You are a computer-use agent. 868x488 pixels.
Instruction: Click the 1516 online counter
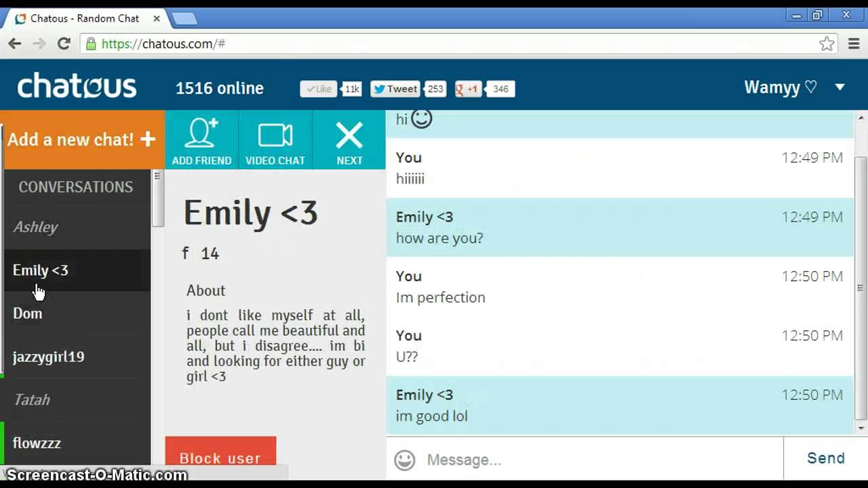coord(220,88)
